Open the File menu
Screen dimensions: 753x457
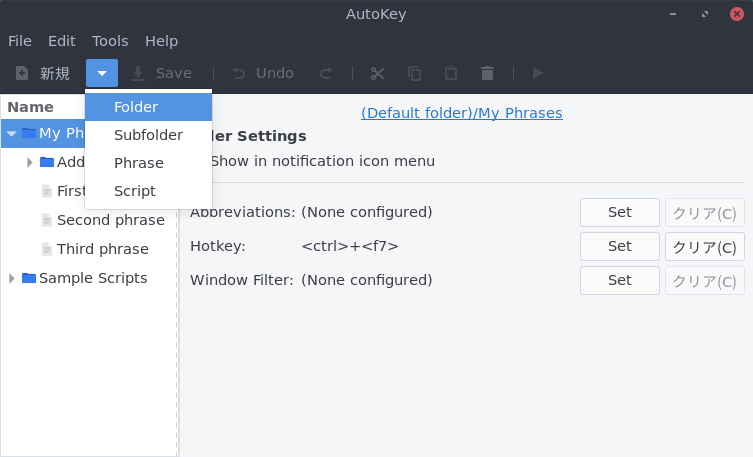tap(20, 41)
